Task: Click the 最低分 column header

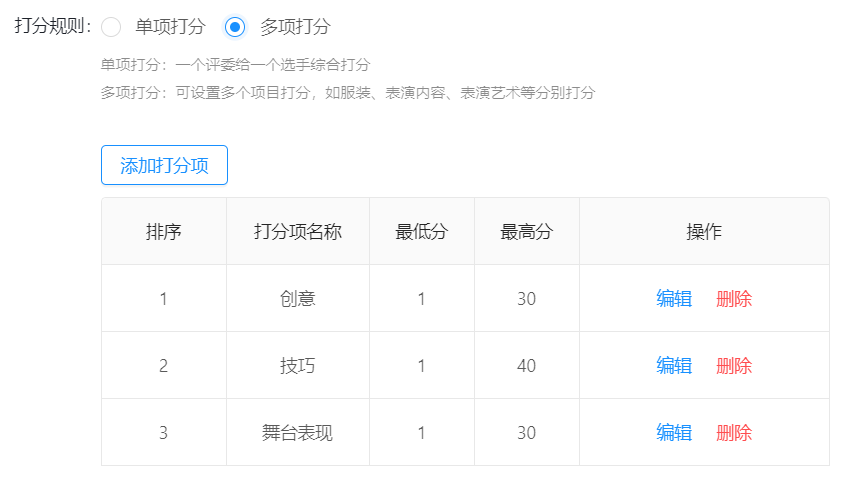Action: coord(422,231)
